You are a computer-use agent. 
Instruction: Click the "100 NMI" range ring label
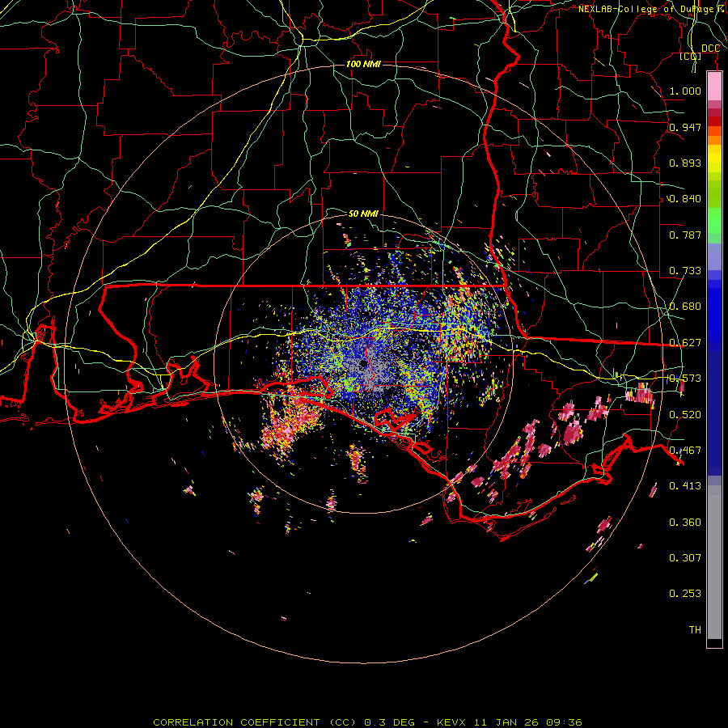[x=363, y=64]
